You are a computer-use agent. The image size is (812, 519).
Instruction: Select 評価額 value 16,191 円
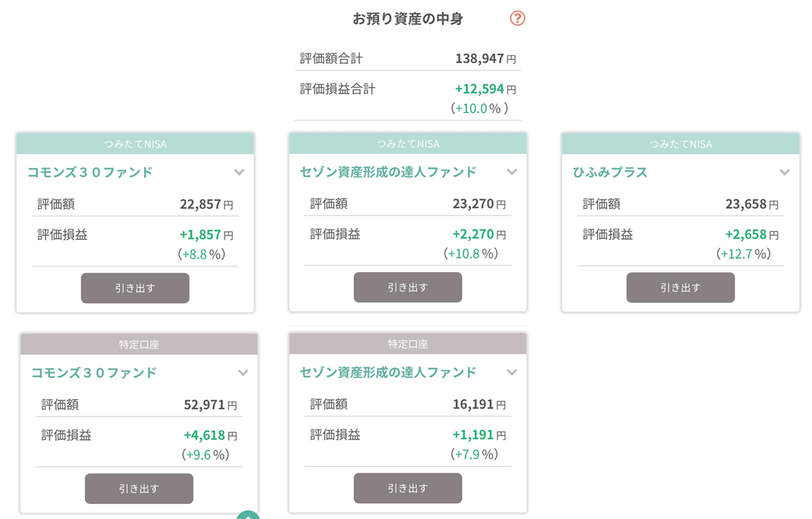pyautogui.click(x=479, y=405)
